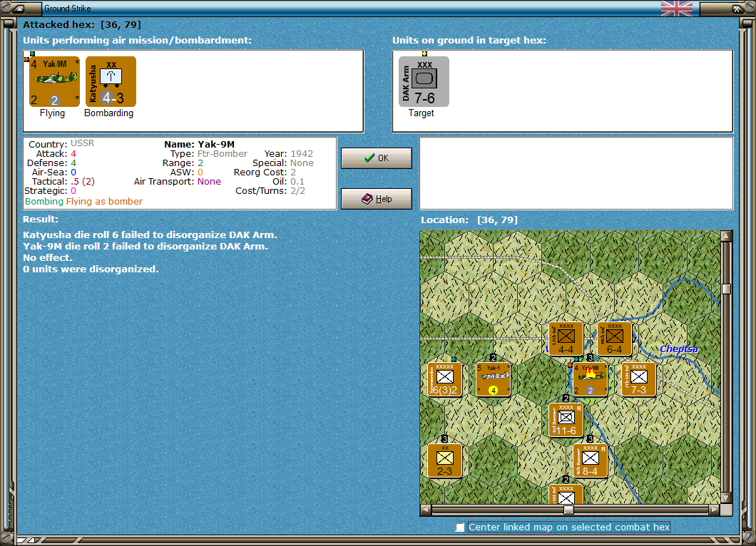This screenshot has width=756, height=546.
Task: Click the Yak-1 aircraft counter on map
Action: 494,380
